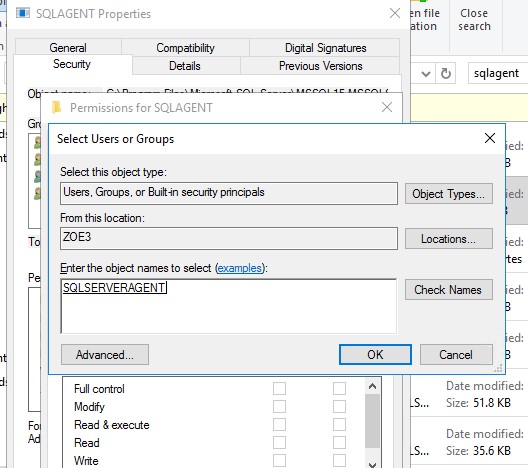Click the Explorer refresh icon
This screenshot has width=528, height=468.
[446, 73]
